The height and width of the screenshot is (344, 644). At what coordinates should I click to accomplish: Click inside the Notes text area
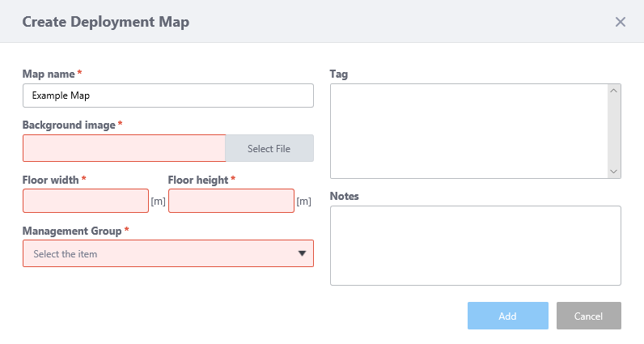[475, 245]
